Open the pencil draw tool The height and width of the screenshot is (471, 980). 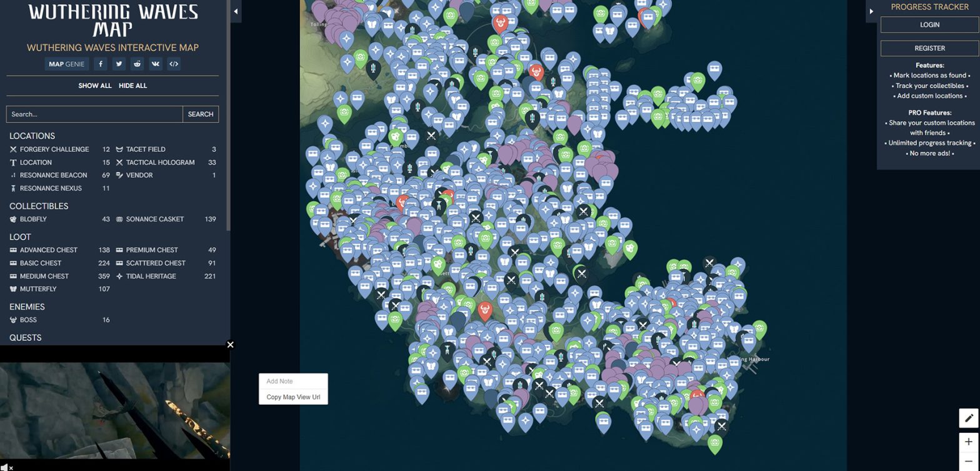pyautogui.click(x=969, y=418)
